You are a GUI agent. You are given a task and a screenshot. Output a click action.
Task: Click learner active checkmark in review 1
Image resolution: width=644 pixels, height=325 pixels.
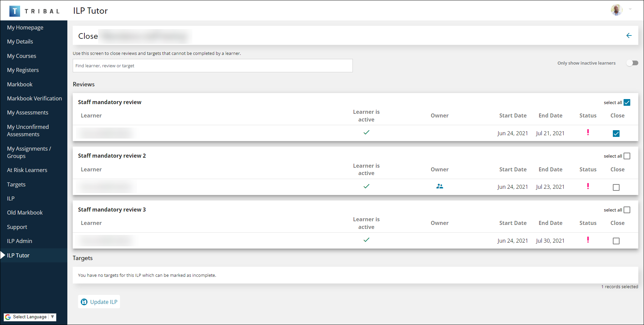366,133
